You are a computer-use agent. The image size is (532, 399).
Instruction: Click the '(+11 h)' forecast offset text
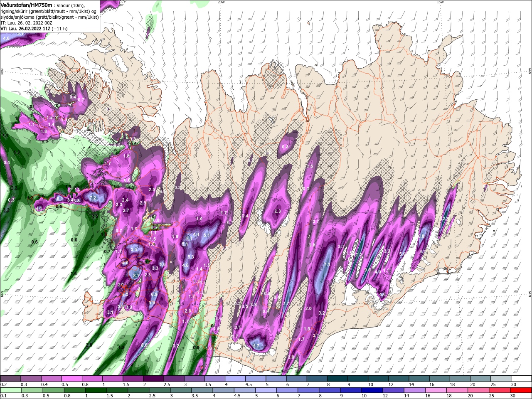[60, 29]
